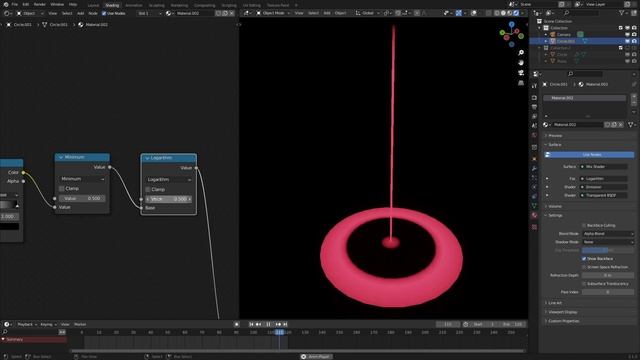Open the outliner filter funnel dropdown
This screenshot has height=360, width=640.
point(624,13)
